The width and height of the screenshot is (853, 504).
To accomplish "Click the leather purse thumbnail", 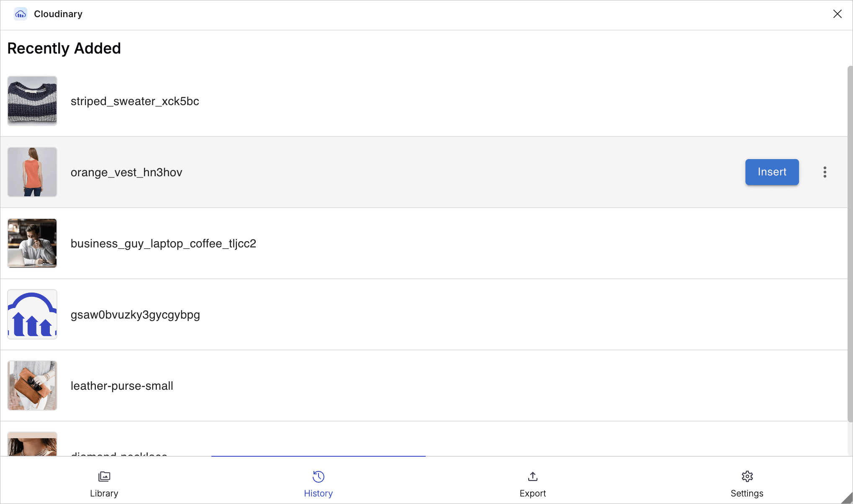I will (32, 386).
